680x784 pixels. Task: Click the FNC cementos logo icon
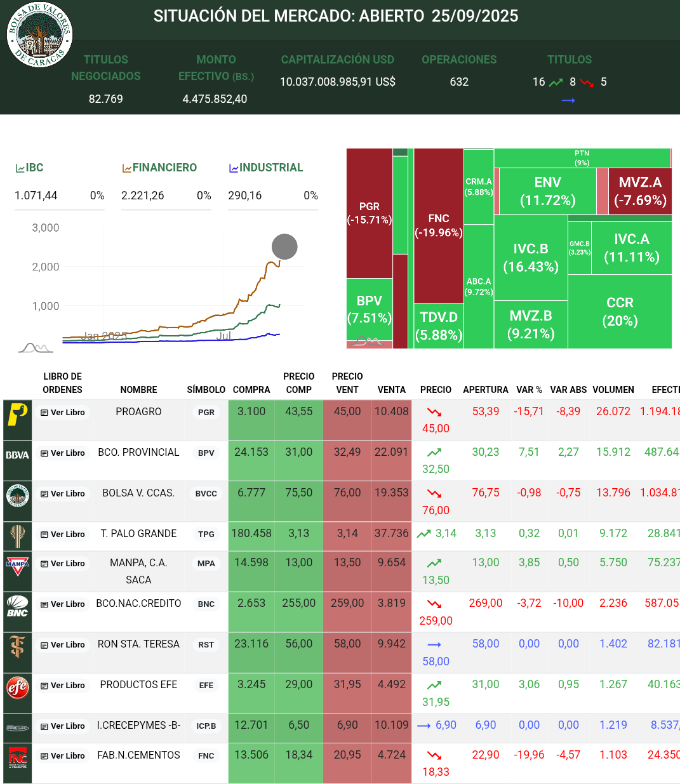point(17,758)
